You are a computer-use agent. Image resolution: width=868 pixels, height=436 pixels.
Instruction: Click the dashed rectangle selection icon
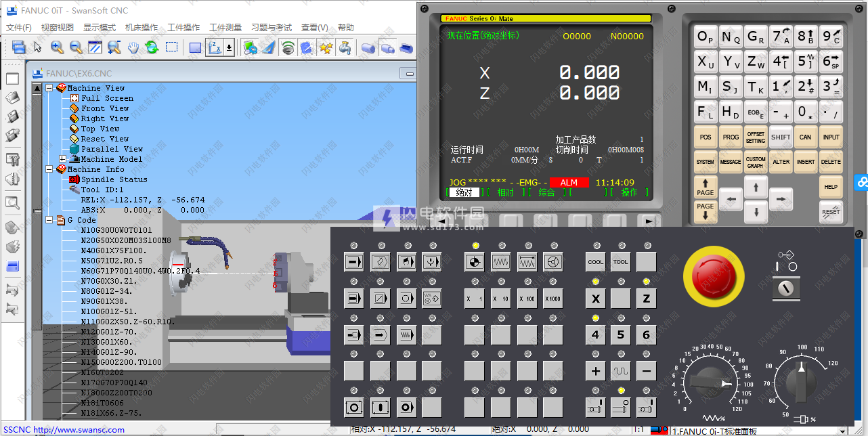pos(172,47)
